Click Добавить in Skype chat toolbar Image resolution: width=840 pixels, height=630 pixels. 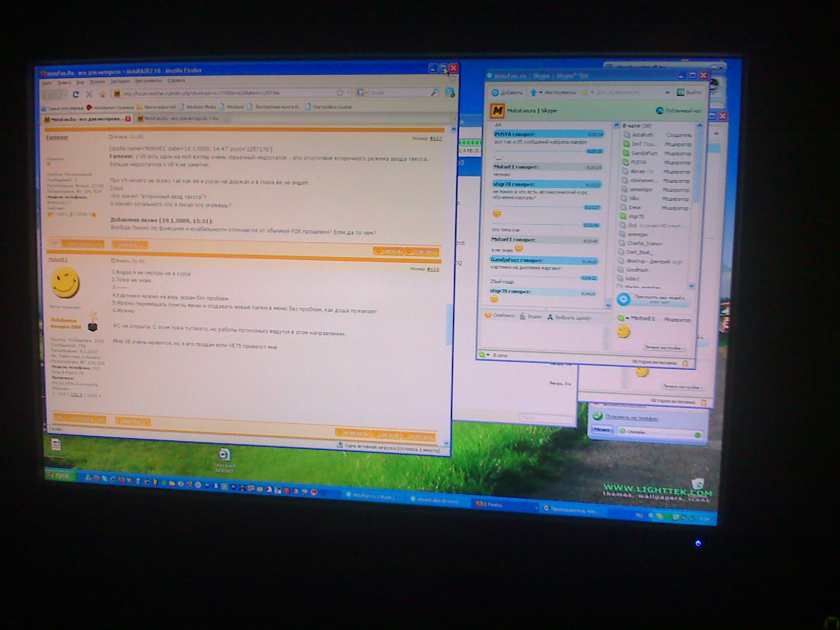(507, 93)
